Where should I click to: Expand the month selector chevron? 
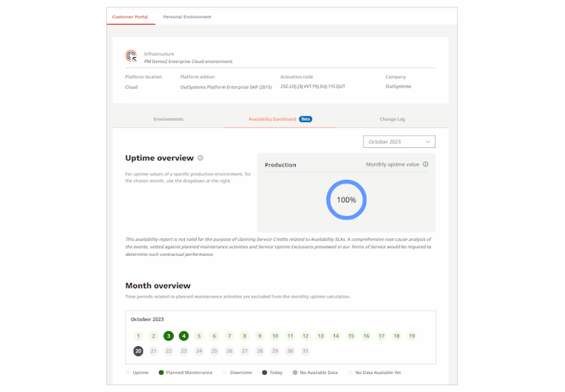click(x=428, y=141)
